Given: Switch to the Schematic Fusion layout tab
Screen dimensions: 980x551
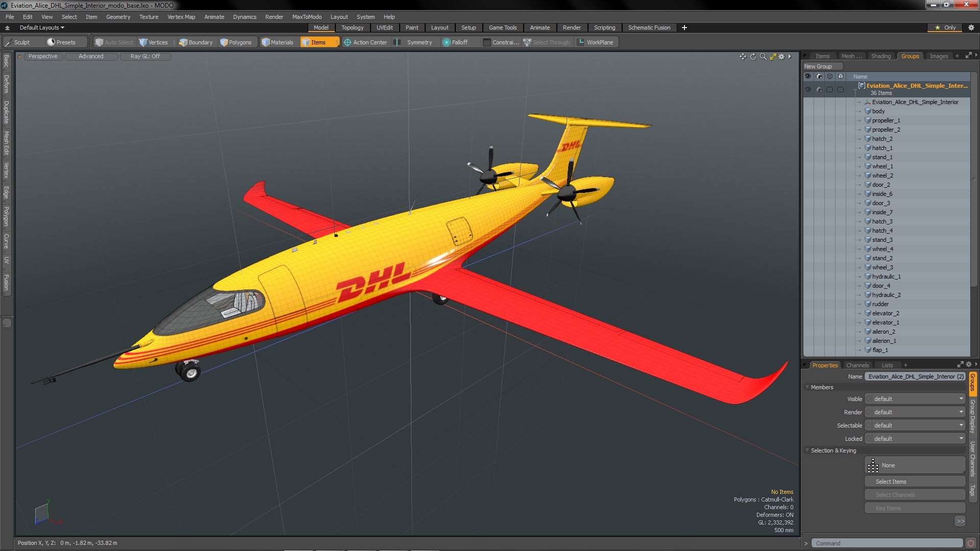Looking at the screenshot, I should [649, 28].
